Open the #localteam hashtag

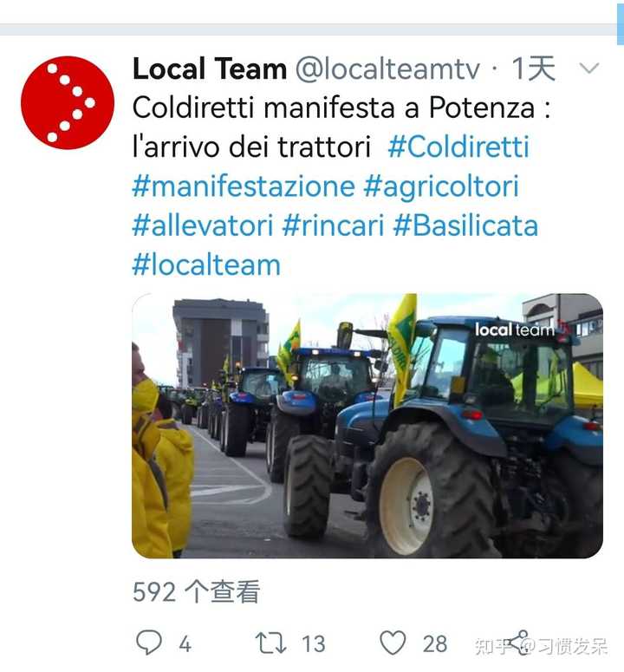coord(206,265)
